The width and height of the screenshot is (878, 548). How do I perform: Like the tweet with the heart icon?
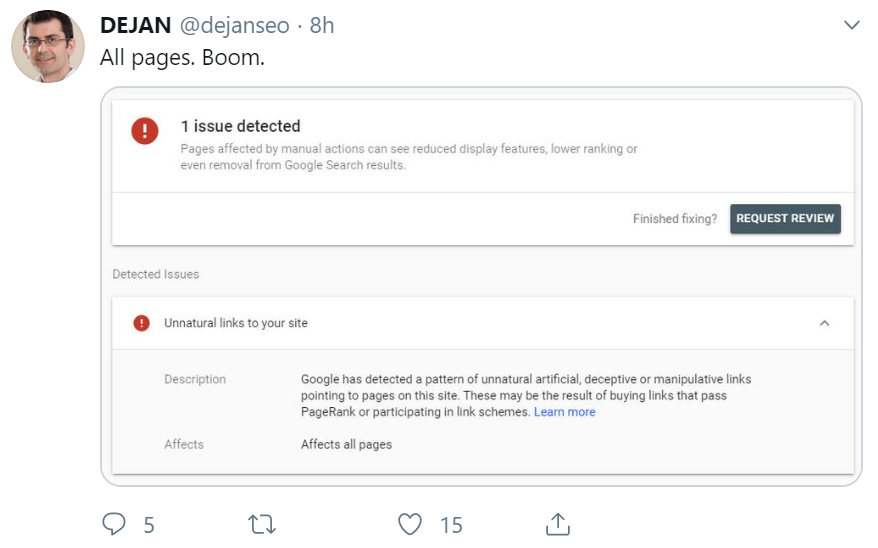tap(409, 524)
